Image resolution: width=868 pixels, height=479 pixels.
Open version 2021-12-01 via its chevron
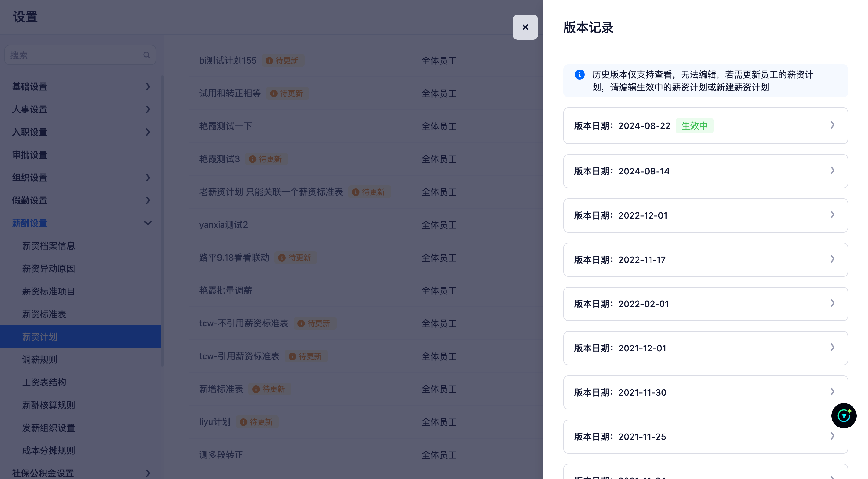click(832, 347)
